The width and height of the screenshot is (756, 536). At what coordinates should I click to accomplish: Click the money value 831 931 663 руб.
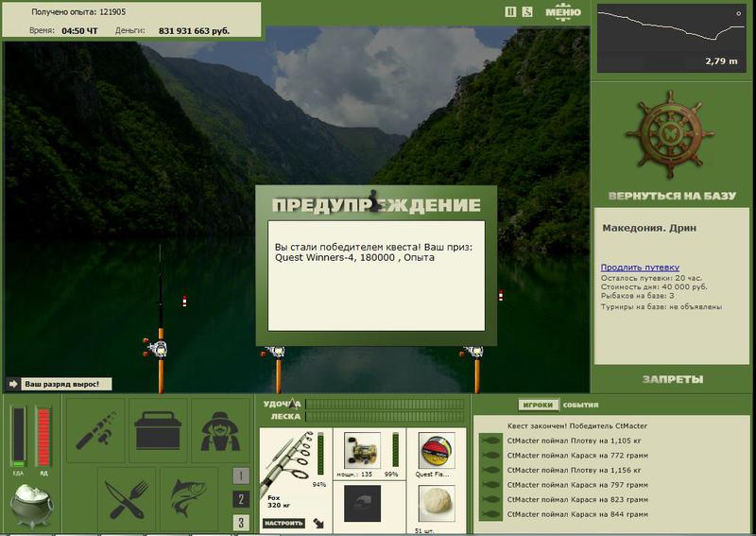pos(194,31)
